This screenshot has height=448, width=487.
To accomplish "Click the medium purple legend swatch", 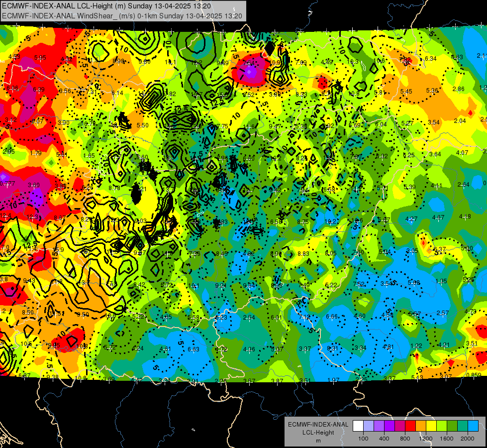I will [x=379, y=426].
